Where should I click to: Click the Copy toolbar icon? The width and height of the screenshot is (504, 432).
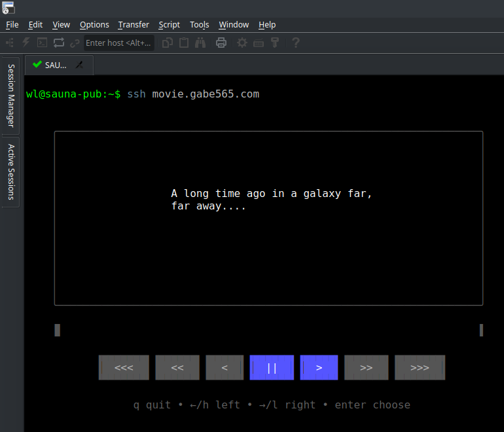(x=168, y=43)
